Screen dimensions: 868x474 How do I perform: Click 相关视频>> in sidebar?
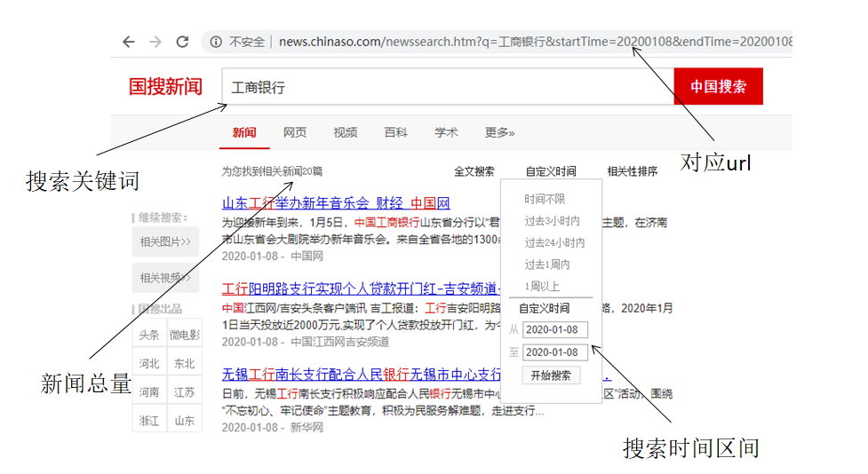[x=165, y=278]
